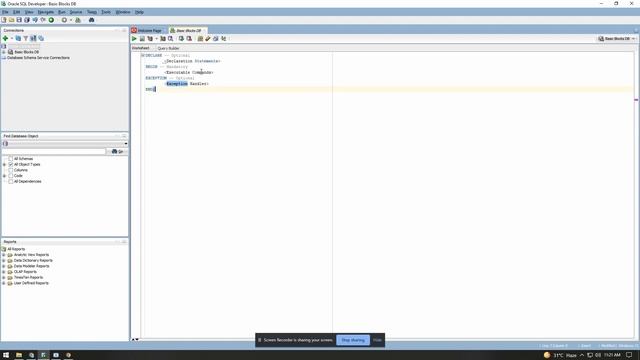Toggle the All Dependencies checkbox

[x=11, y=182]
